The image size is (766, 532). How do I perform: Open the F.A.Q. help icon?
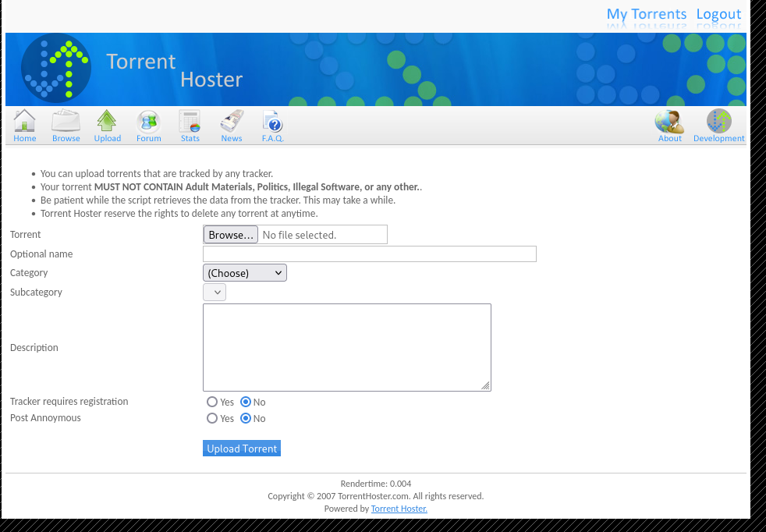(272, 122)
